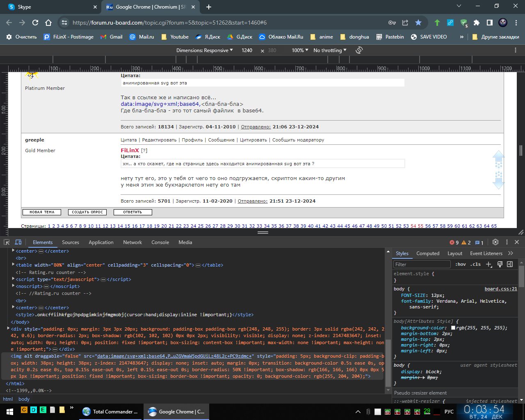Show more bookmarks chevron
The image size is (525, 420).
pyautogui.click(x=461, y=37)
